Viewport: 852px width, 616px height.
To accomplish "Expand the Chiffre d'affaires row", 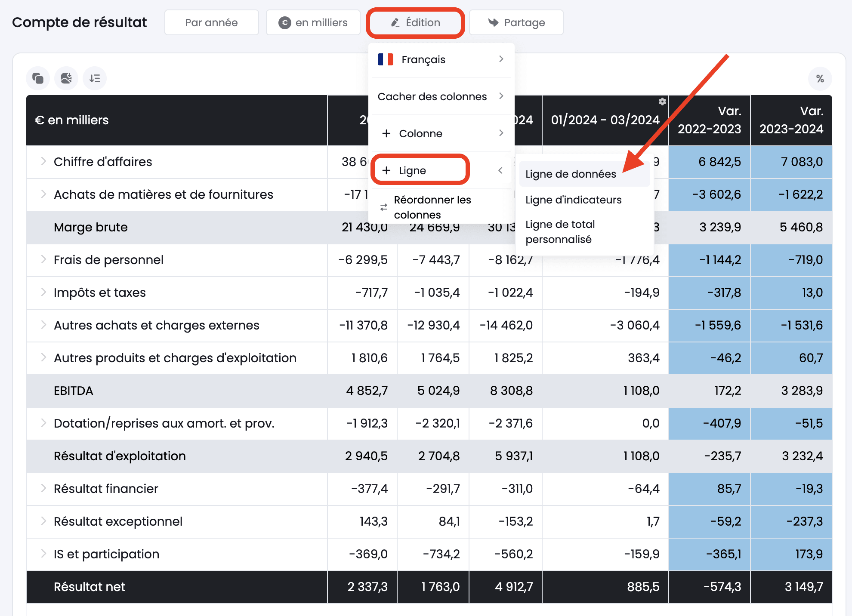I will tap(43, 161).
